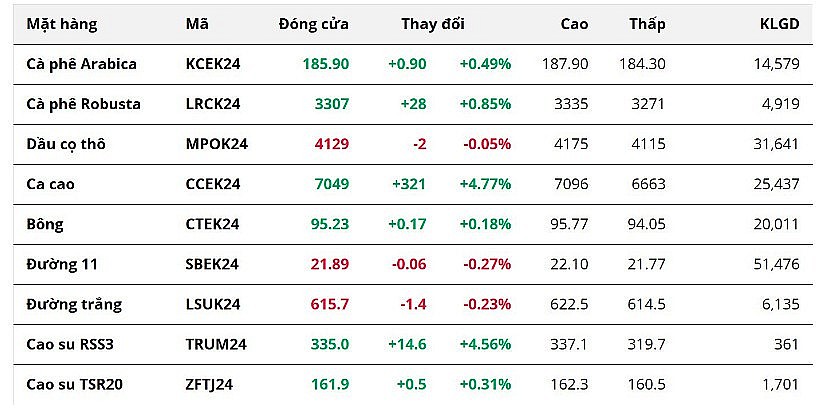This screenshot has width=826, height=410.
Task: Click the Bông commodity name
Action: pos(45,223)
